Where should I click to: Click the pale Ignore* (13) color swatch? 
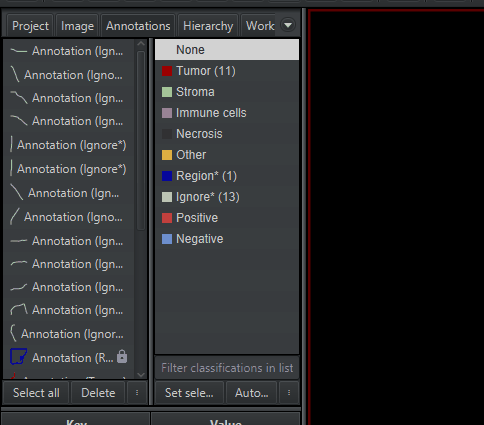tap(167, 197)
